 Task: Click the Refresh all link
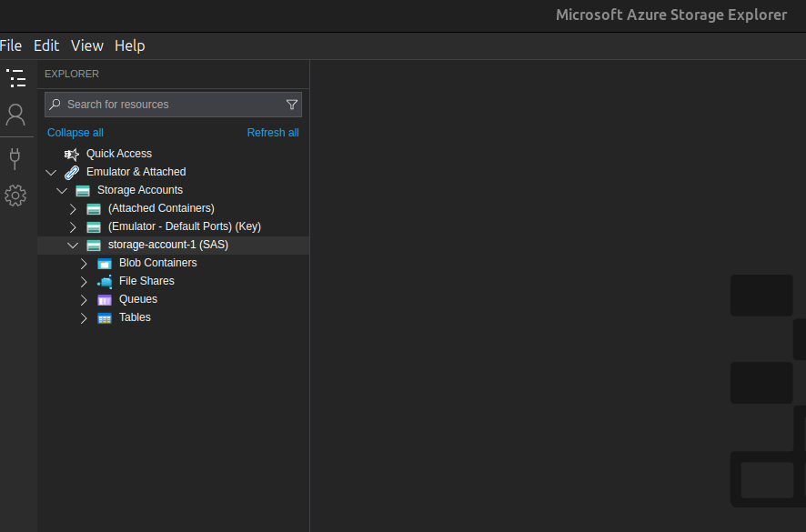[x=272, y=132]
